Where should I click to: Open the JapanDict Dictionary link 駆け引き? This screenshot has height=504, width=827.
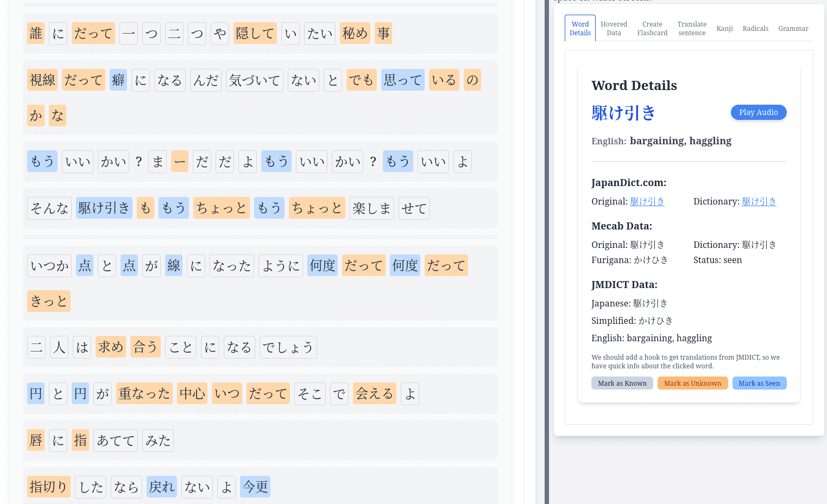(x=759, y=201)
